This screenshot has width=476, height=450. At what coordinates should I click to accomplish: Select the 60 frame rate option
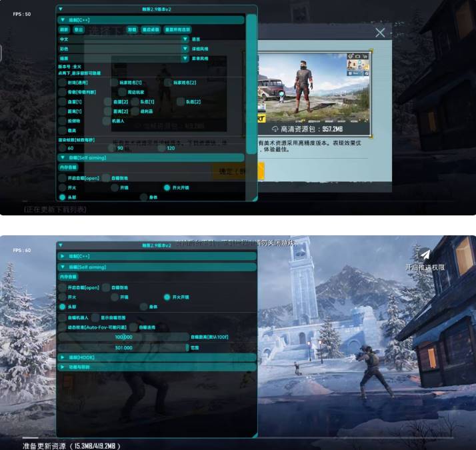pos(62,148)
